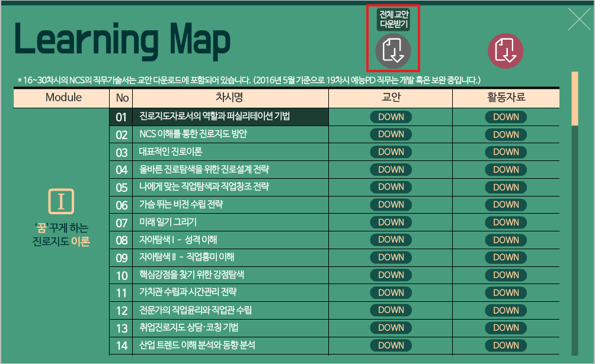
Task: Select lesson 01 진로지도자로서의 역할과 퍼실리테이션 기법
Action: pos(215,117)
